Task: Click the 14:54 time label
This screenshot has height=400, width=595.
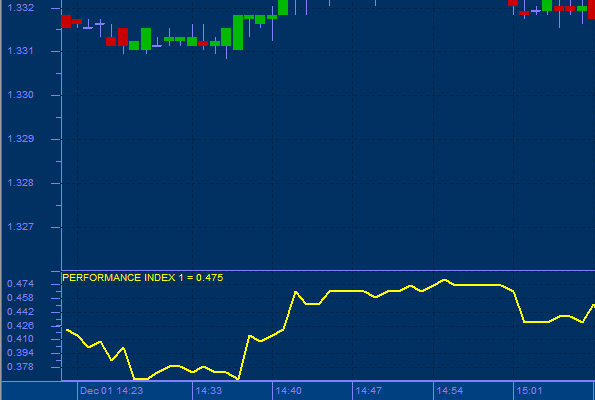Action: [x=450, y=391]
